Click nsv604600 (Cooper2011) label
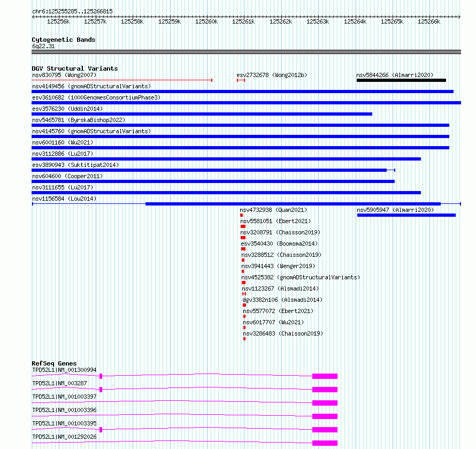 (x=67, y=176)
